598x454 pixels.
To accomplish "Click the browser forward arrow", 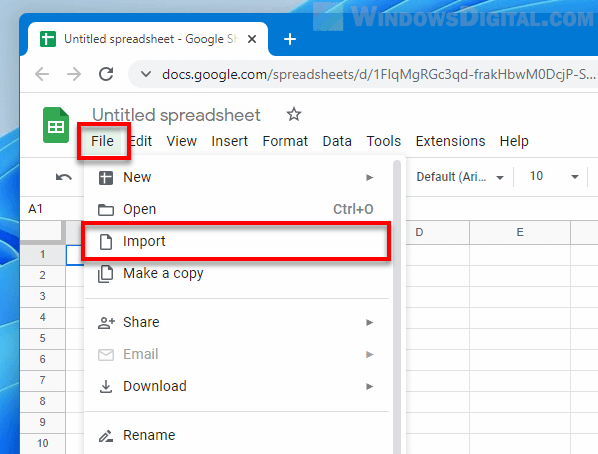I will (x=74, y=74).
